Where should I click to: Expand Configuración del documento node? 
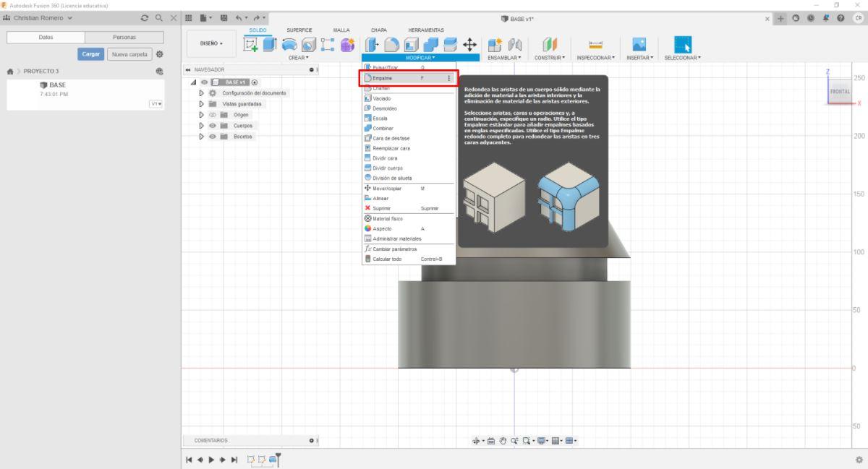coord(202,93)
